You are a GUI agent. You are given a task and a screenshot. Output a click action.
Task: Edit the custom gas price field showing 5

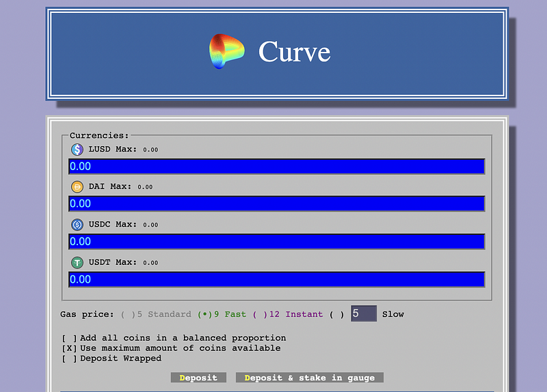[364, 313]
